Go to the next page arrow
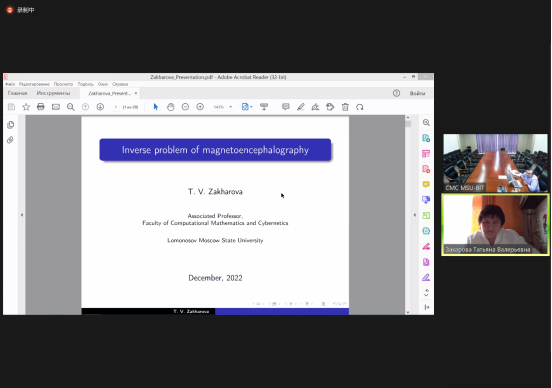This screenshot has height=388, width=552. [x=100, y=107]
